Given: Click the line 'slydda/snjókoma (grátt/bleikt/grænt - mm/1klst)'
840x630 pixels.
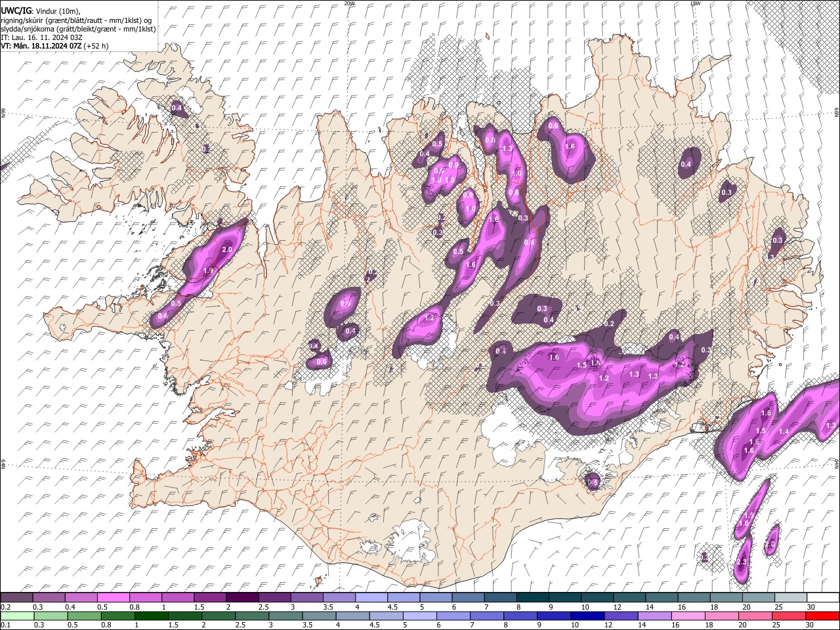Looking at the screenshot, I should [78, 29].
